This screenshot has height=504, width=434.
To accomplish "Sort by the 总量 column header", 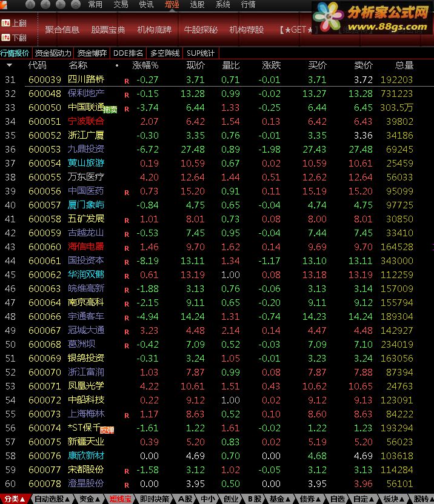I will pos(404,65).
